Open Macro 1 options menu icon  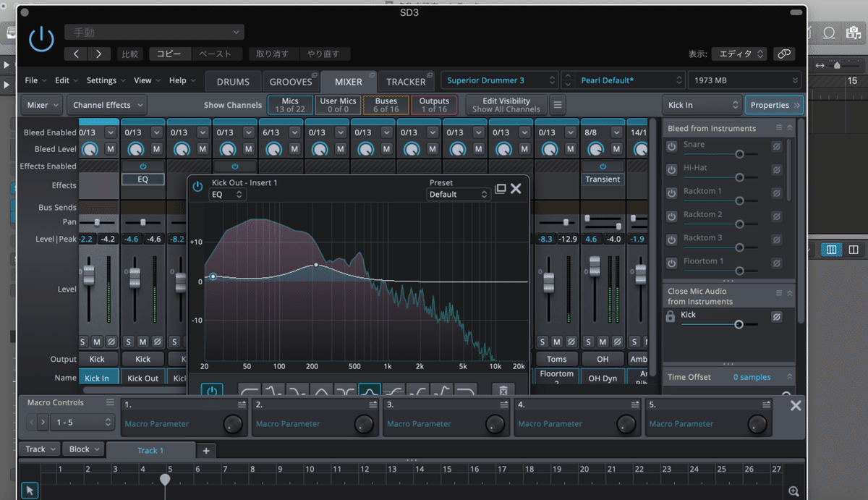242,405
